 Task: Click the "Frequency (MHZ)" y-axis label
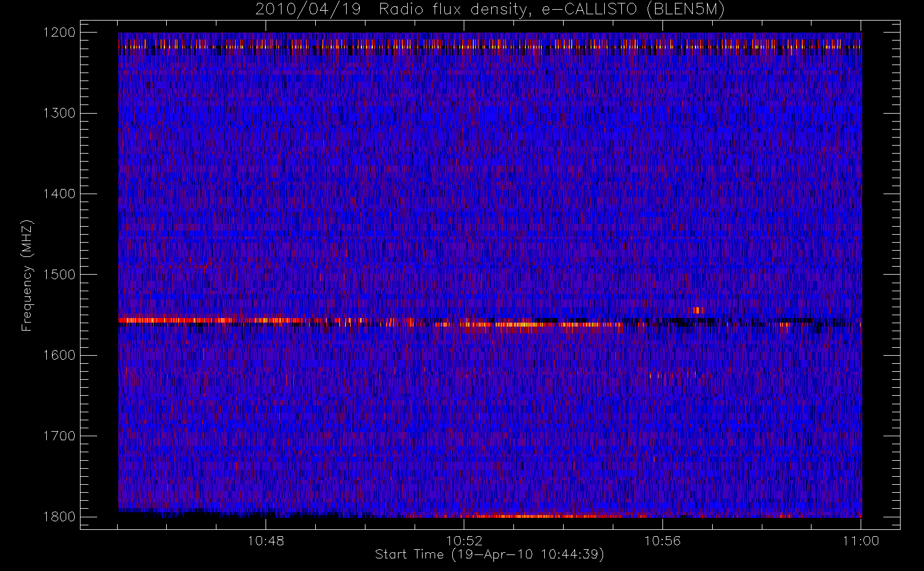click(x=26, y=275)
